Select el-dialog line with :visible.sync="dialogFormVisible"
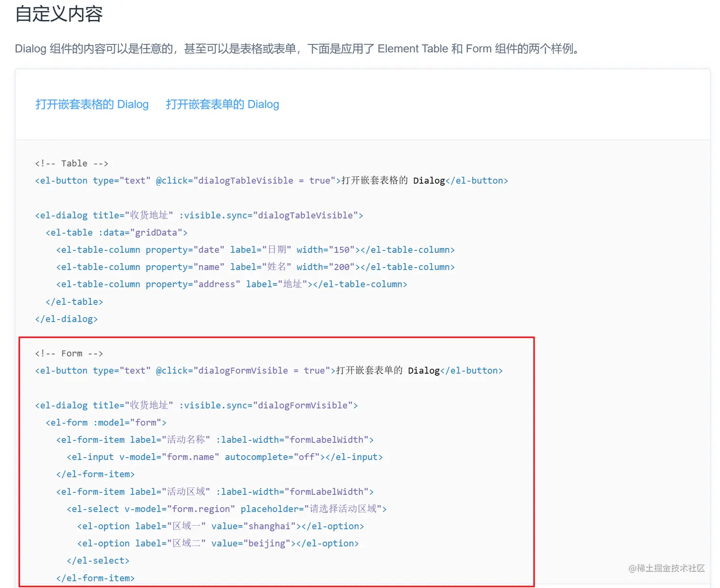 (196, 405)
